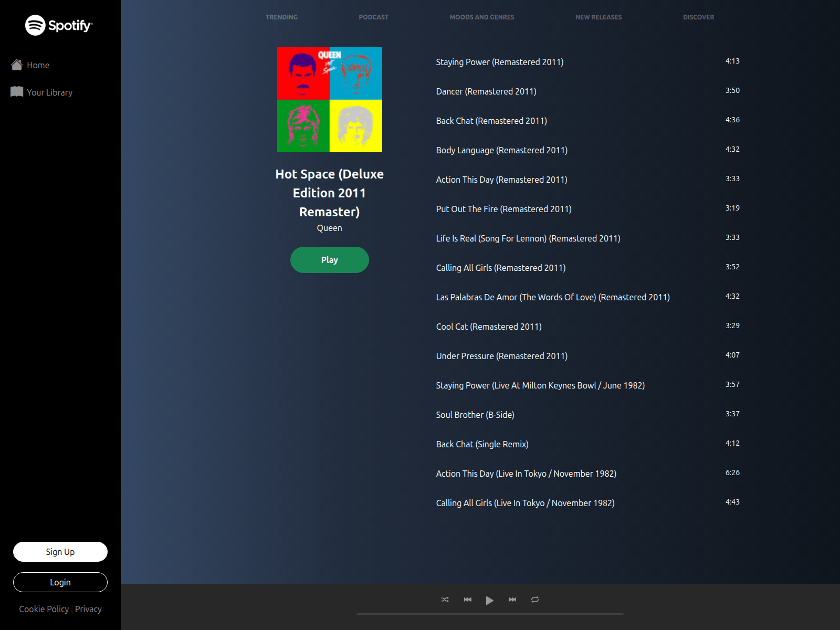840x630 pixels.
Task: Select Las Palabras De Amor track
Action: tap(553, 297)
